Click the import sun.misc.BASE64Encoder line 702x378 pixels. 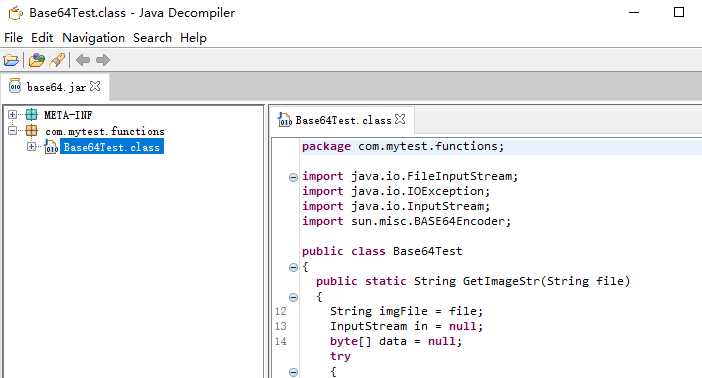[407, 221]
